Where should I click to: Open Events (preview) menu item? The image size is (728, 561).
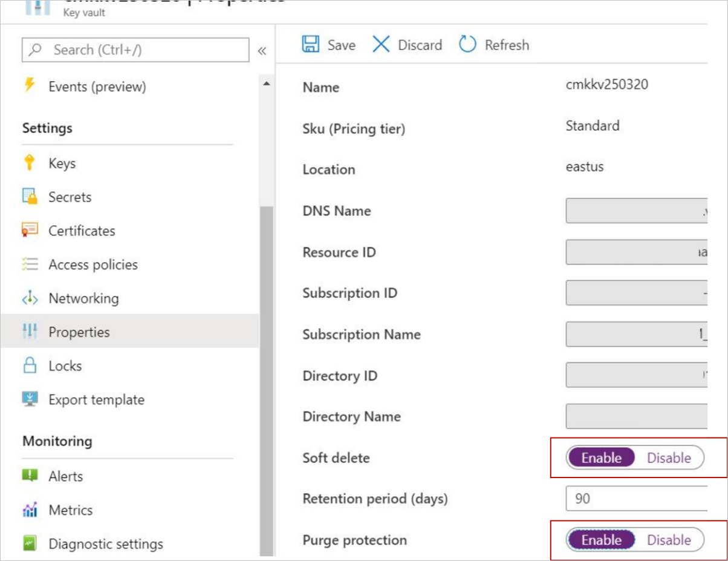[x=97, y=87]
